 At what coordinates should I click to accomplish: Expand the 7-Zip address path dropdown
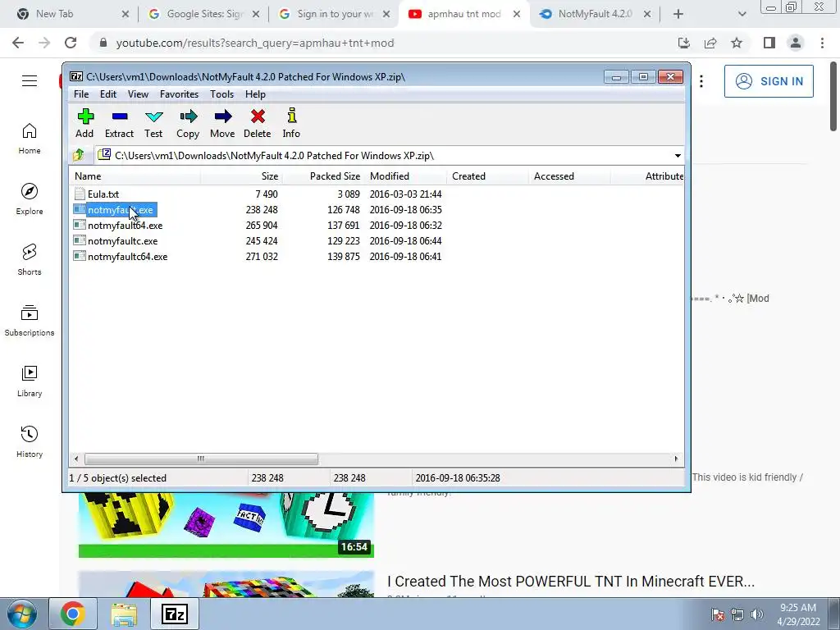[x=677, y=156]
